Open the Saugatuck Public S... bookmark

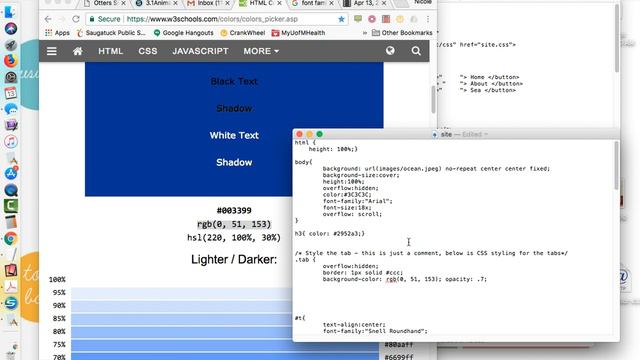tap(111, 33)
